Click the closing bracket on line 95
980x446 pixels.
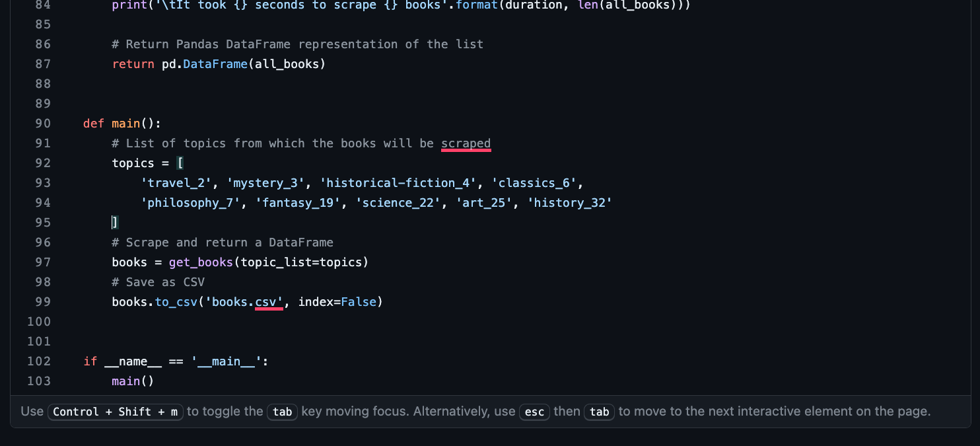(114, 222)
